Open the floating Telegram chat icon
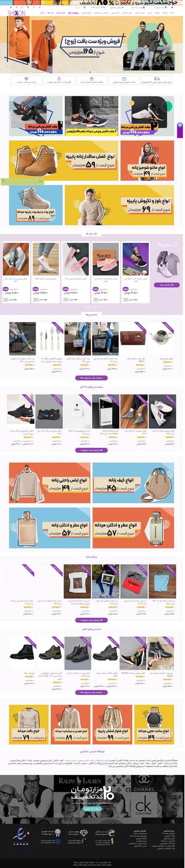The width and height of the screenshot is (185, 868). pyautogui.click(x=180, y=125)
